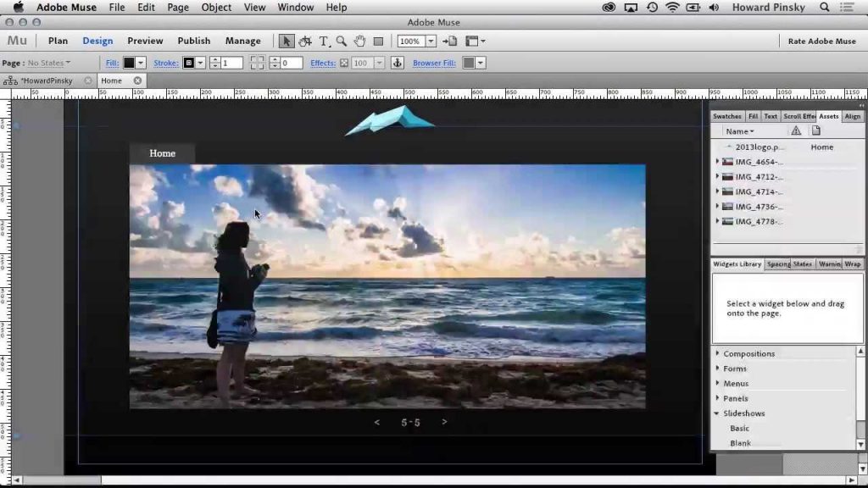
Task: Select the Rectangle tool
Action: point(378,41)
